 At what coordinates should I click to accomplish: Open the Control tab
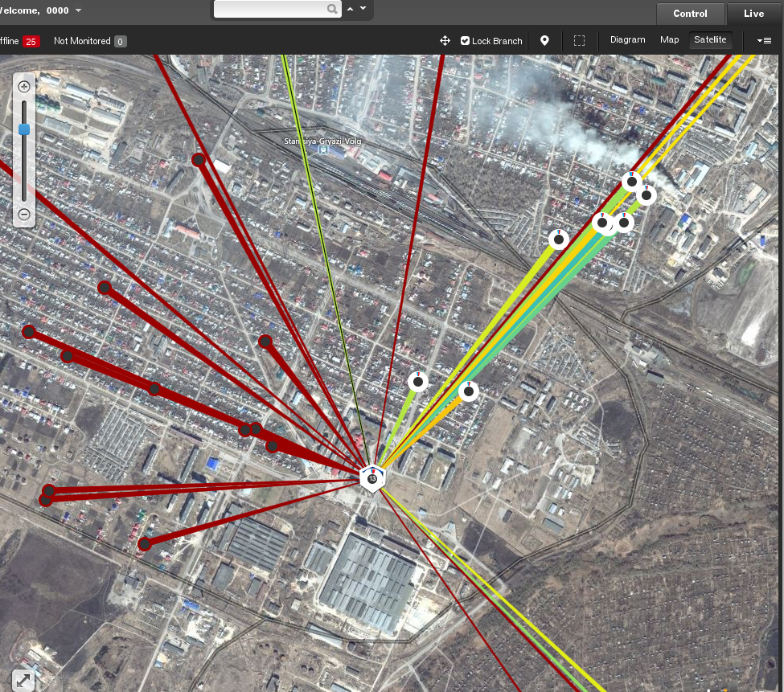tap(690, 14)
